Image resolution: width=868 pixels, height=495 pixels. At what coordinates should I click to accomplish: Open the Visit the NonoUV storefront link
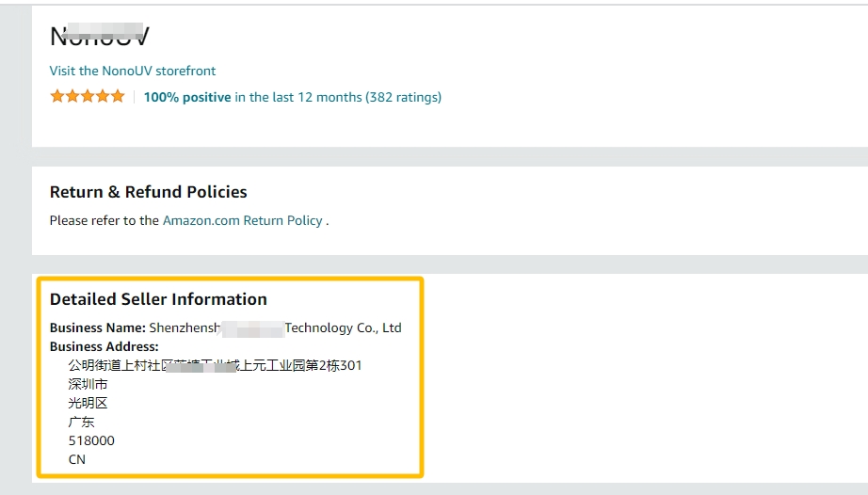[133, 71]
